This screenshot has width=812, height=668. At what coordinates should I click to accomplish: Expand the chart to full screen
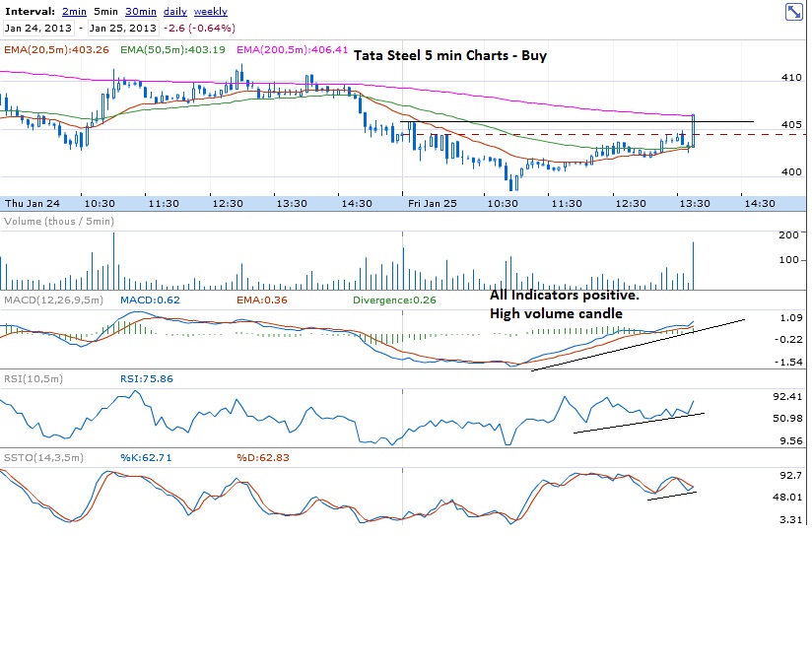[794, 12]
